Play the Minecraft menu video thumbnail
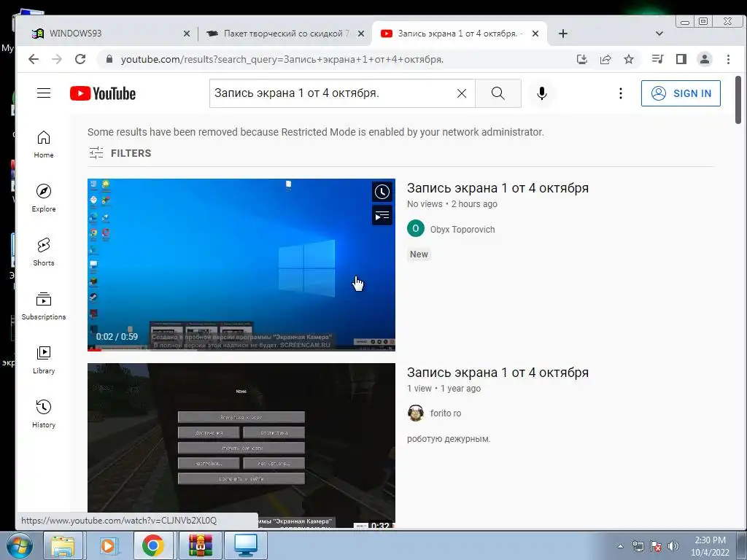 [241, 446]
